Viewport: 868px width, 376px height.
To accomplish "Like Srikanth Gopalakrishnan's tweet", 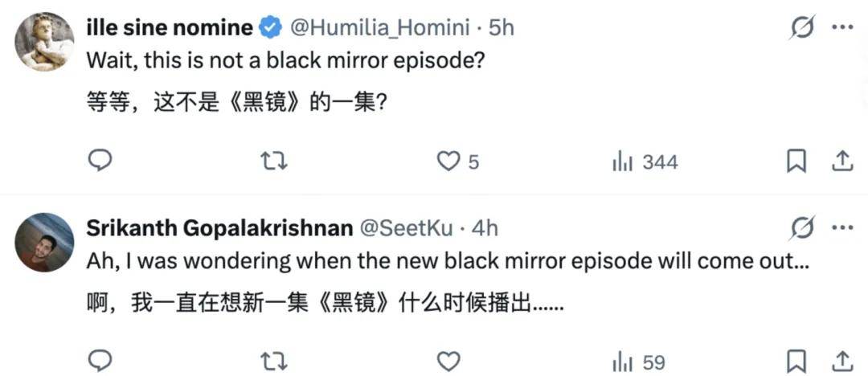I will click(447, 361).
